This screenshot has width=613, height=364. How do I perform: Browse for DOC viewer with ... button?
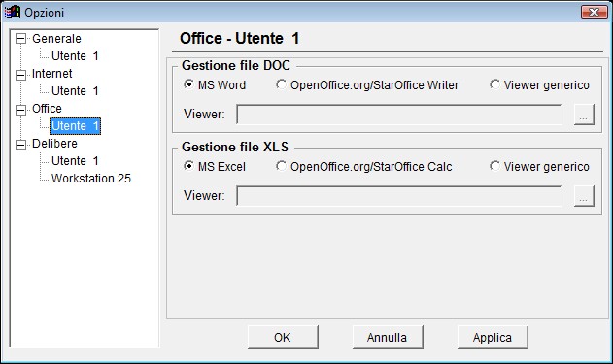click(584, 115)
